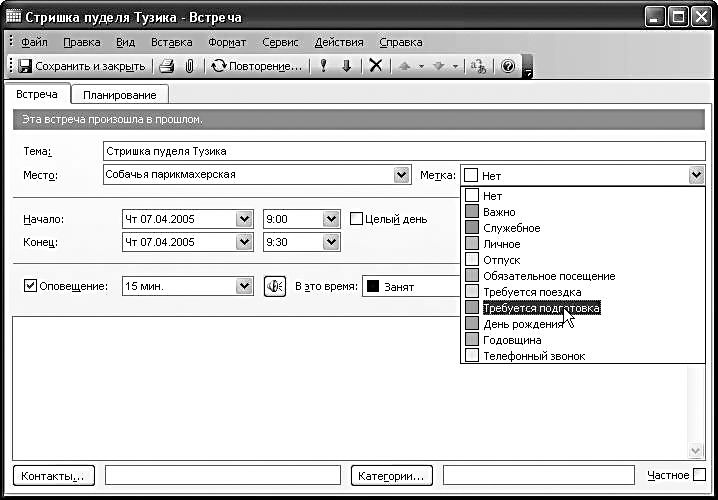Viewport: 718px width, 500px height.
Task: Expand the Место location dropdown arrow
Action: pos(402,175)
